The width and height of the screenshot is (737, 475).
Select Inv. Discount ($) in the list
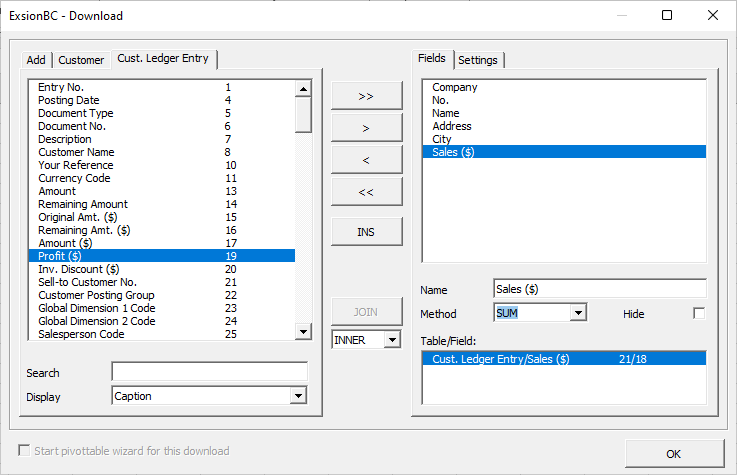[161, 269]
